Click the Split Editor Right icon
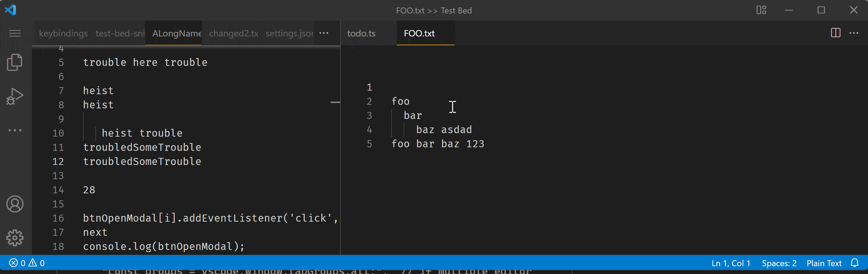 [835, 33]
